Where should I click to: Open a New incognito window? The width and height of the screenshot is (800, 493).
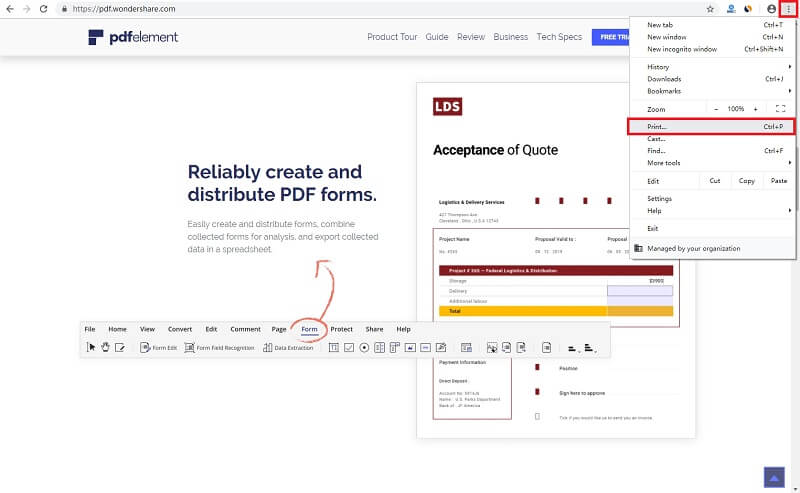pyautogui.click(x=711, y=49)
